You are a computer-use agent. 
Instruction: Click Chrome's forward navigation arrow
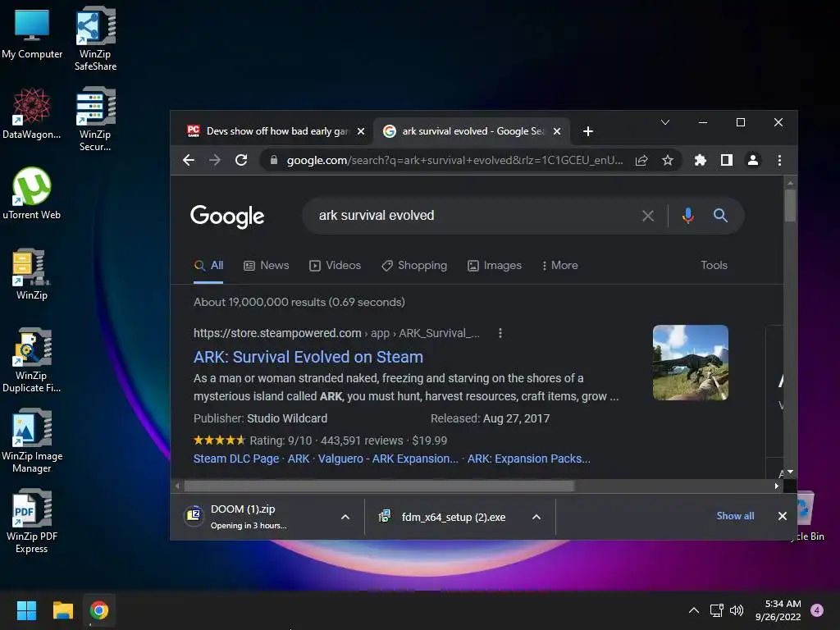point(215,160)
